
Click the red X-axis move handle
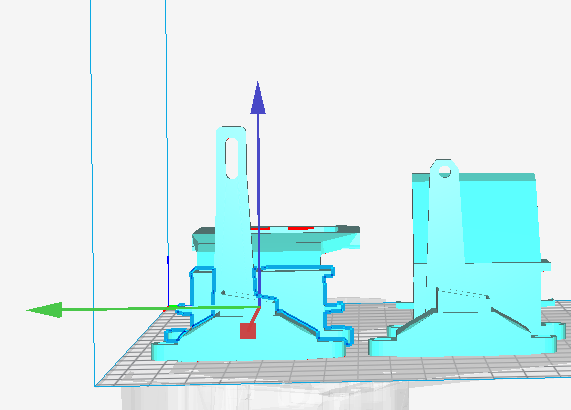(248, 331)
